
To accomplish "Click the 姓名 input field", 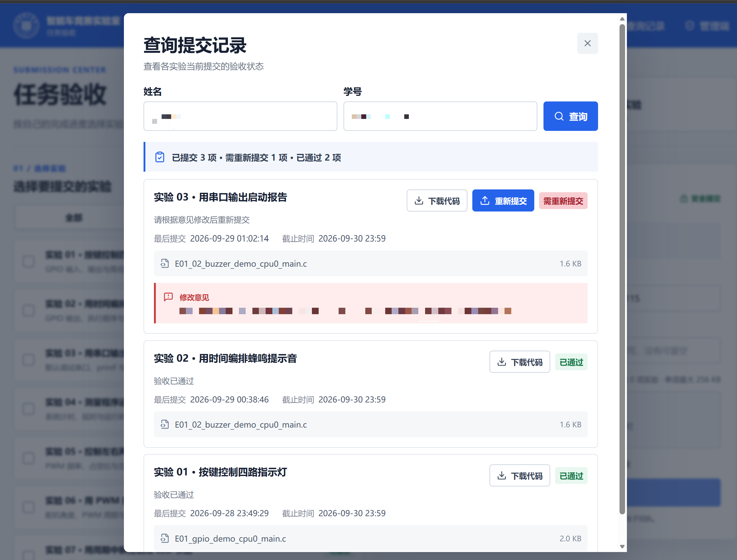I will pos(240,116).
